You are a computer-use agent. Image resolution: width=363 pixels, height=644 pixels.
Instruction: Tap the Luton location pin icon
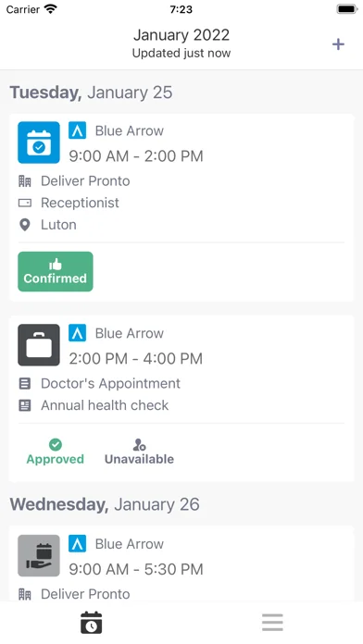pos(25,225)
